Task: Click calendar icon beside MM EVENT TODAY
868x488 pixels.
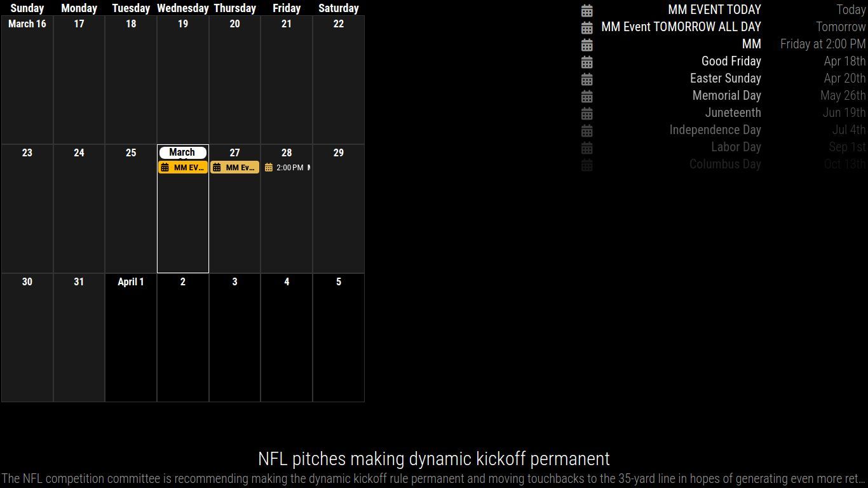Action: coord(587,10)
